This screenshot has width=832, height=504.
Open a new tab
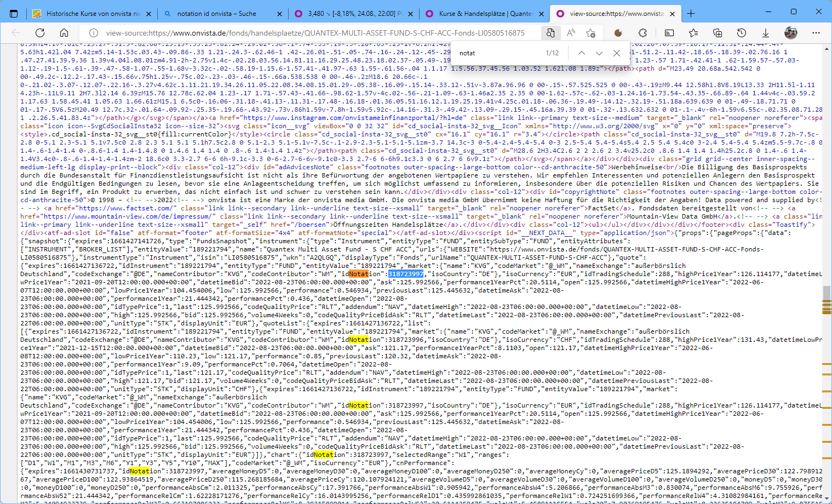click(691, 14)
